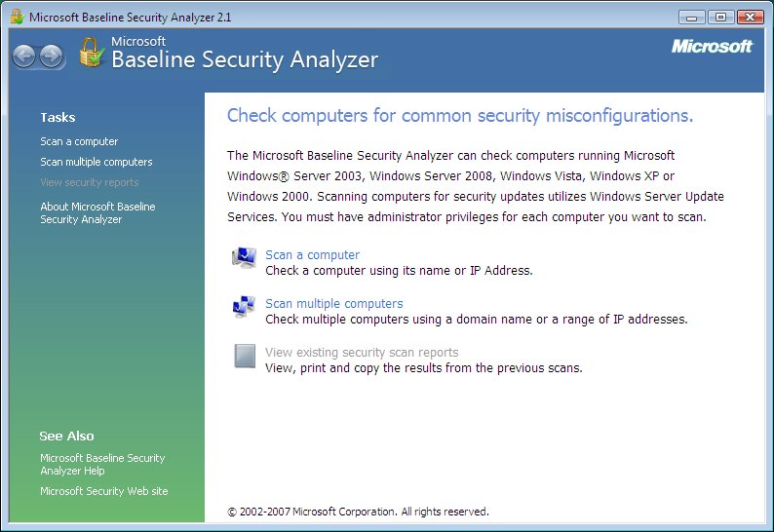Viewport: 774px width, 532px height.
Task: Open About Microsoft Baseline Security Analyzer
Action: click(x=97, y=212)
